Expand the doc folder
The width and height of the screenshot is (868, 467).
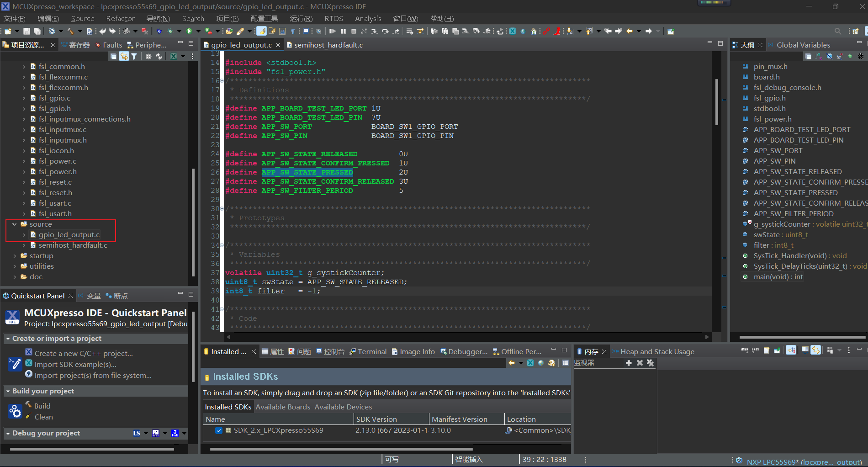pos(15,277)
